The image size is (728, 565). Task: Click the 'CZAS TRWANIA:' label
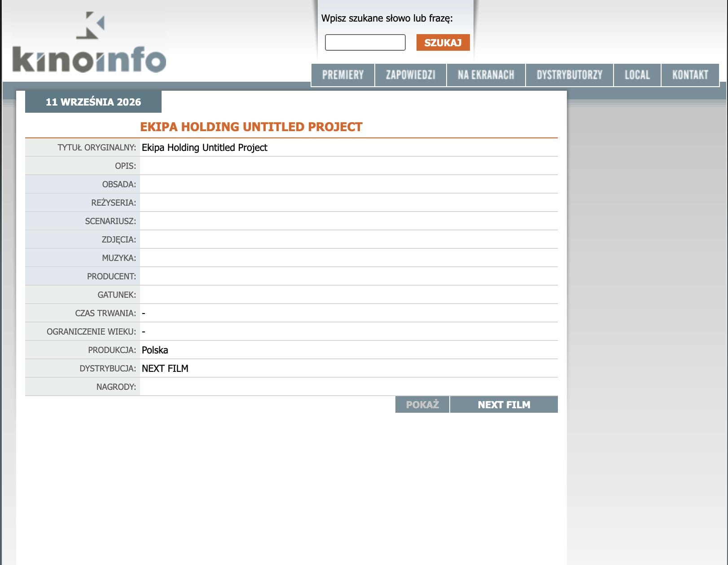[105, 313]
